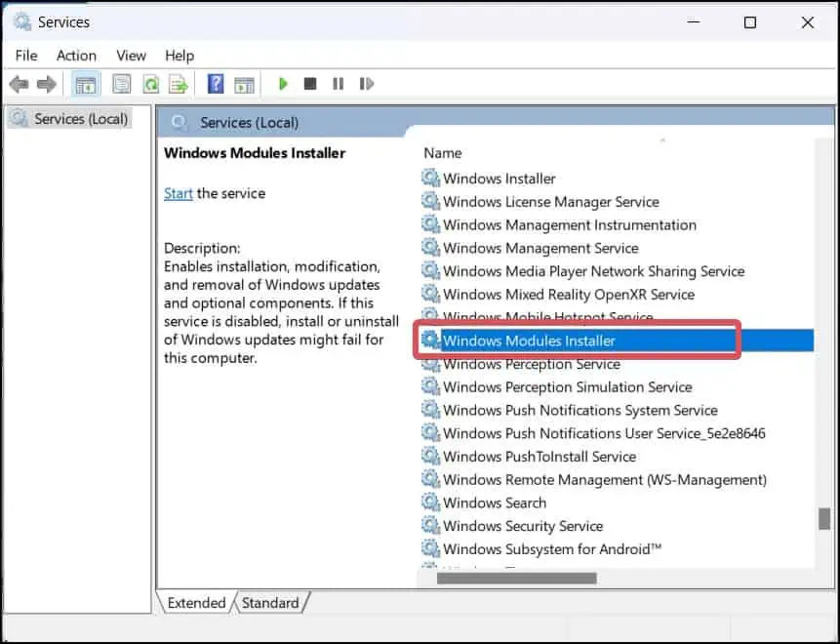
Task: Select Windows Management Instrumentation name
Action: 570,225
